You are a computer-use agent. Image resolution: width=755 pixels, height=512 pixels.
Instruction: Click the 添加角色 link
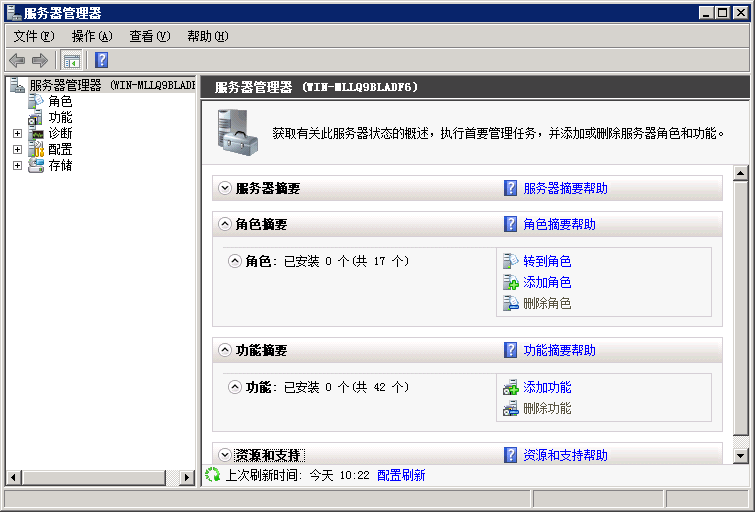click(x=547, y=282)
